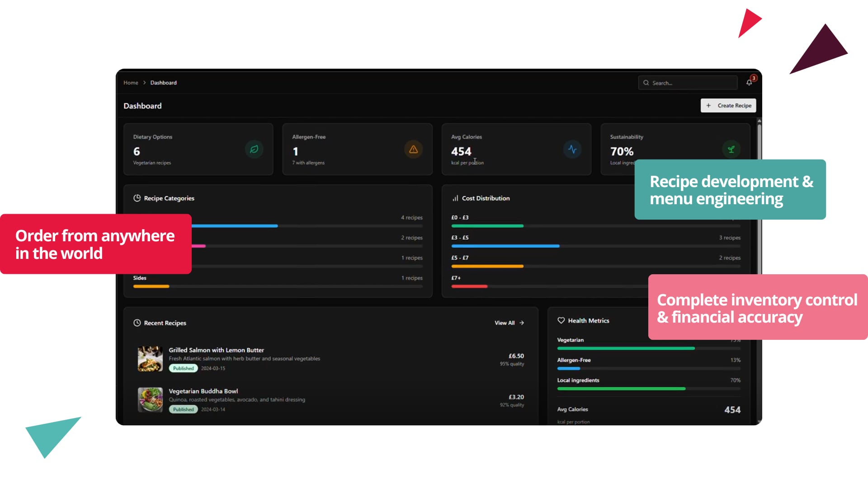Select Dashboard in the breadcrumb trail
Image resolution: width=868 pixels, height=488 pixels.
tap(163, 83)
